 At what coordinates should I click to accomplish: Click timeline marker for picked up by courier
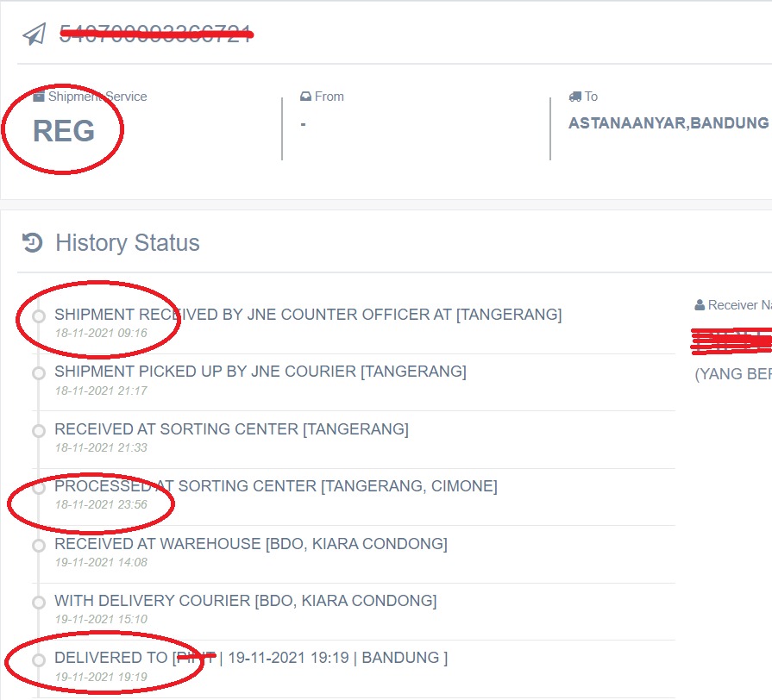pyautogui.click(x=39, y=373)
